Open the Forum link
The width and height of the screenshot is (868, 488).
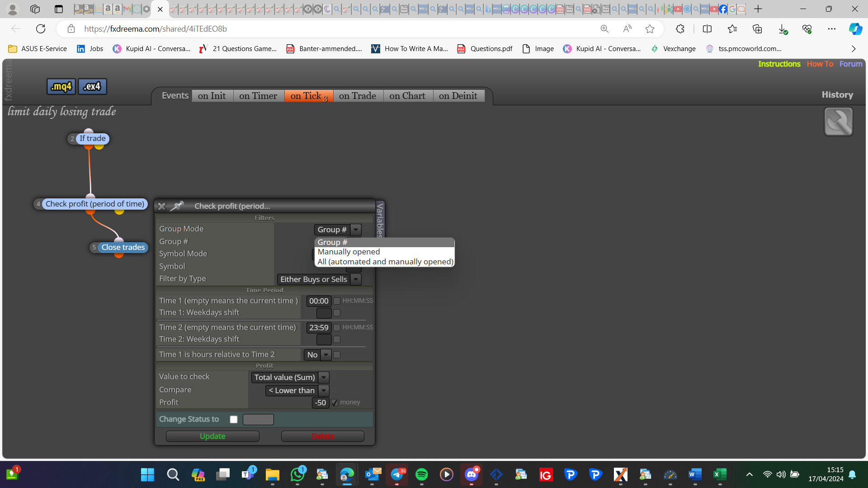851,64
